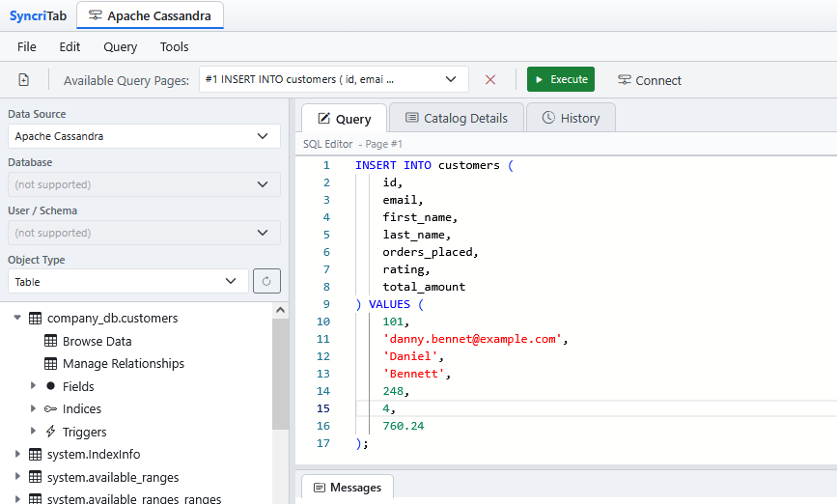Select the system.available_ranges table row
Viewport: 837px width, 504px height.
pyautogui.click(x=113, y=477)
